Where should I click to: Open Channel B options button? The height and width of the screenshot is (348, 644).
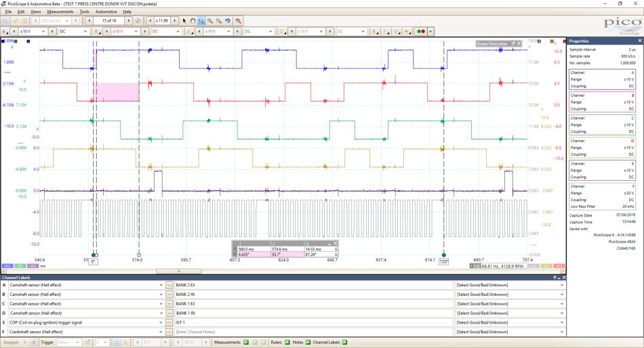coord(97,31)
